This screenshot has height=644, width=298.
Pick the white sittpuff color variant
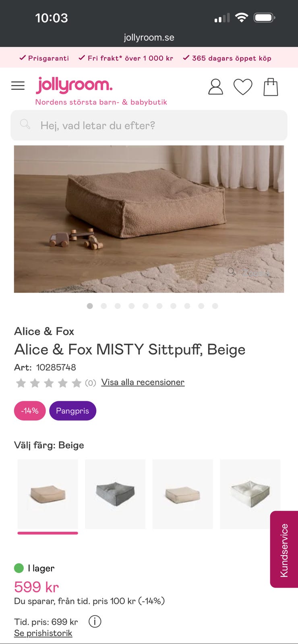[x=250, y=494]
